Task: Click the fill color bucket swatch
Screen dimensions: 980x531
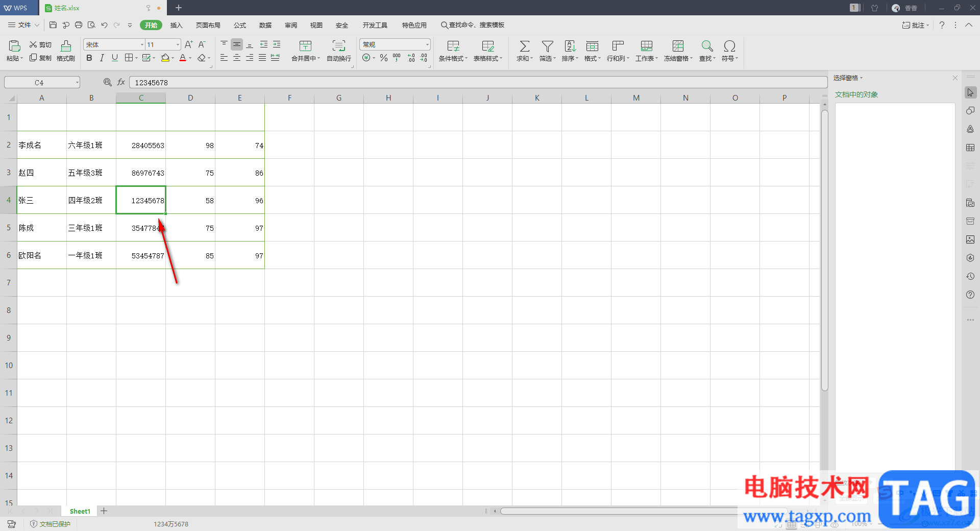Action: click(165, 58)
